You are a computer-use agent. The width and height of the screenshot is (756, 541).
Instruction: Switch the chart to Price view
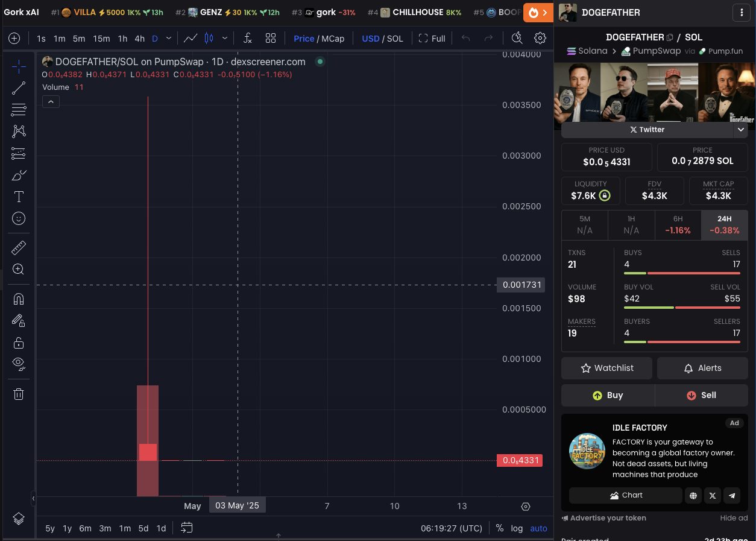click(304, 39)
